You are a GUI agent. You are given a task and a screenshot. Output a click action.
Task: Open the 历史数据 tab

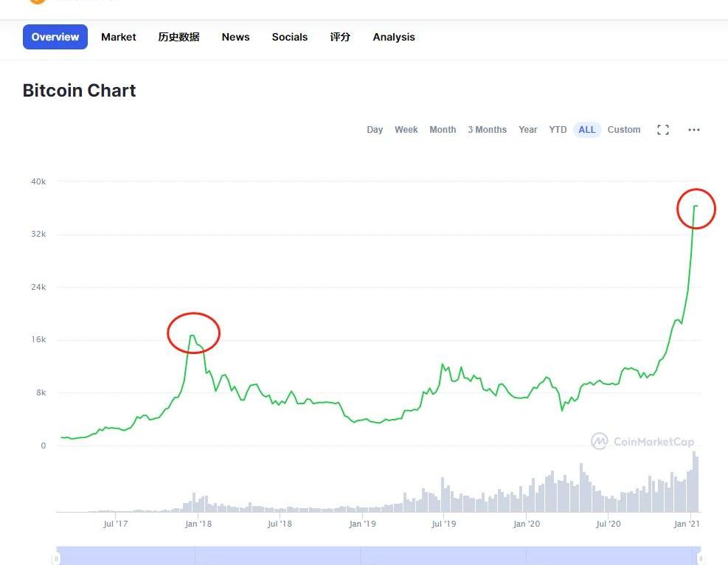[178, 37]
